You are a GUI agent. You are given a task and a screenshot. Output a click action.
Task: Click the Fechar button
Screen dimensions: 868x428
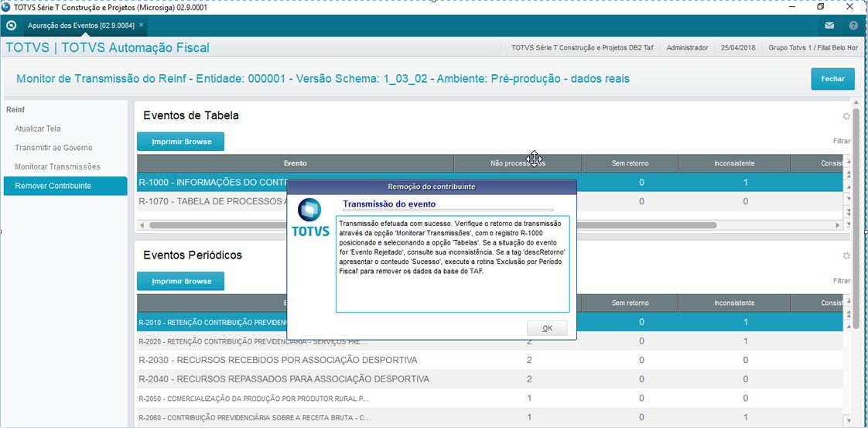pyautogui.click(x=832, y=79)
